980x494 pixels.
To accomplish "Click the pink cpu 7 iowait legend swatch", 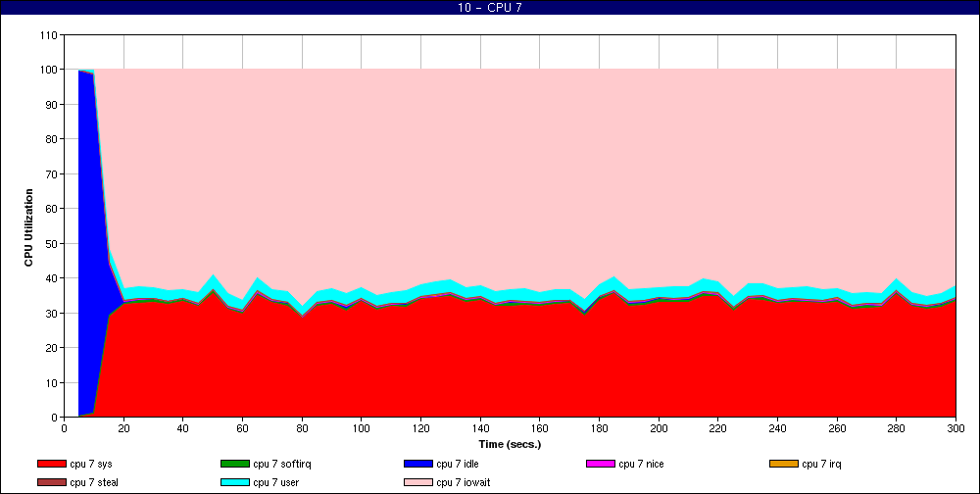I will [x=418, y=483].
